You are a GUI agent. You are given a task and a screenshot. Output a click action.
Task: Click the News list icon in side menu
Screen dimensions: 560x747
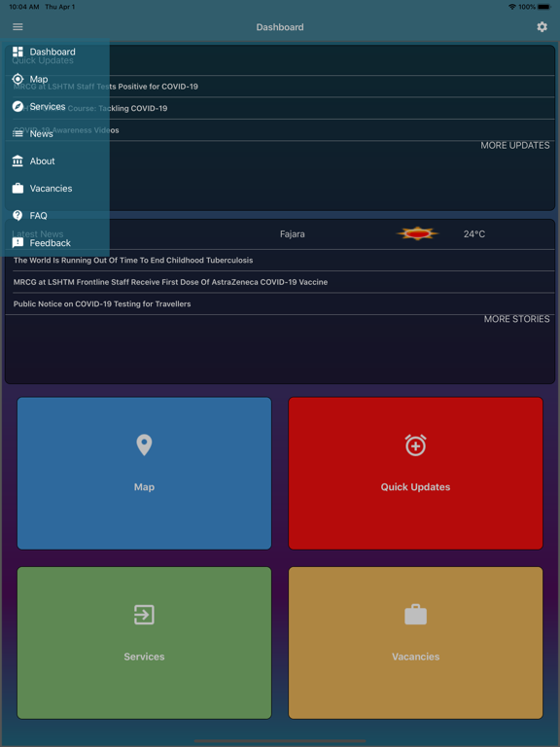[x=17, y=134]
